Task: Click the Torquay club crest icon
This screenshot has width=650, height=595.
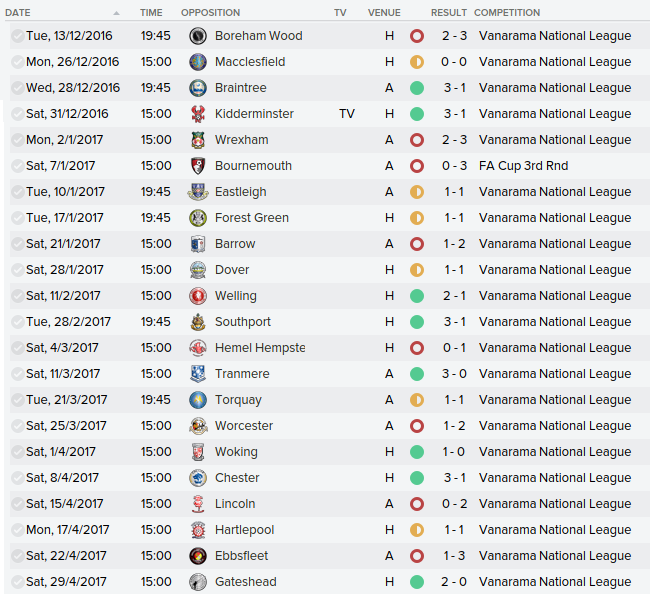Action: (198, 400)
